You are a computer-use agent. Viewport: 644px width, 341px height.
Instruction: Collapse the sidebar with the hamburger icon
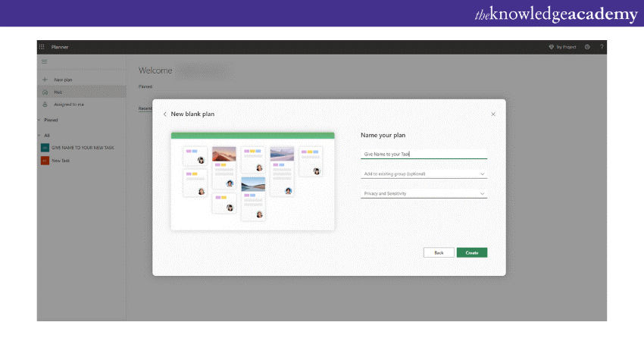pyautogui.click(x=45, y=61)
